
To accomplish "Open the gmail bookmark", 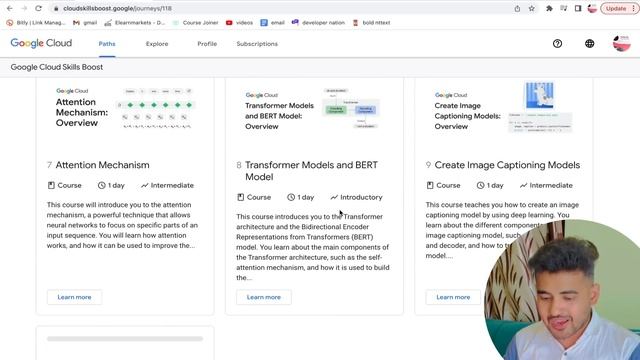I will pos(85,23).
